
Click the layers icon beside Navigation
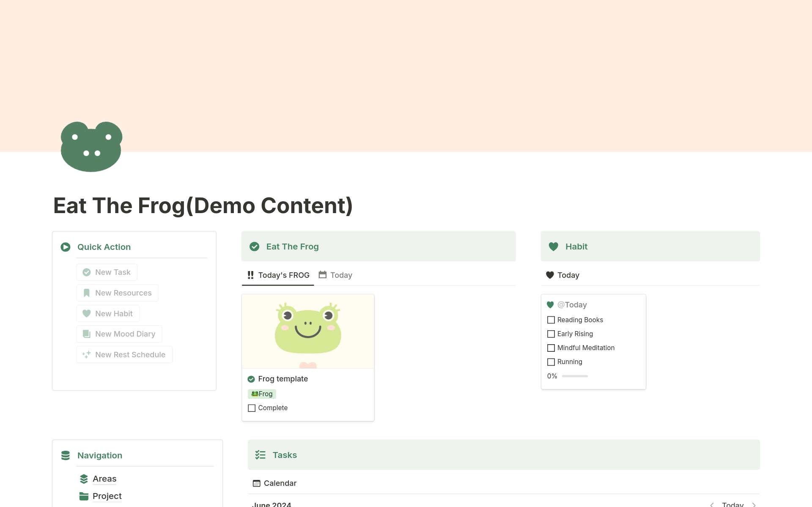tap(66, 455)
